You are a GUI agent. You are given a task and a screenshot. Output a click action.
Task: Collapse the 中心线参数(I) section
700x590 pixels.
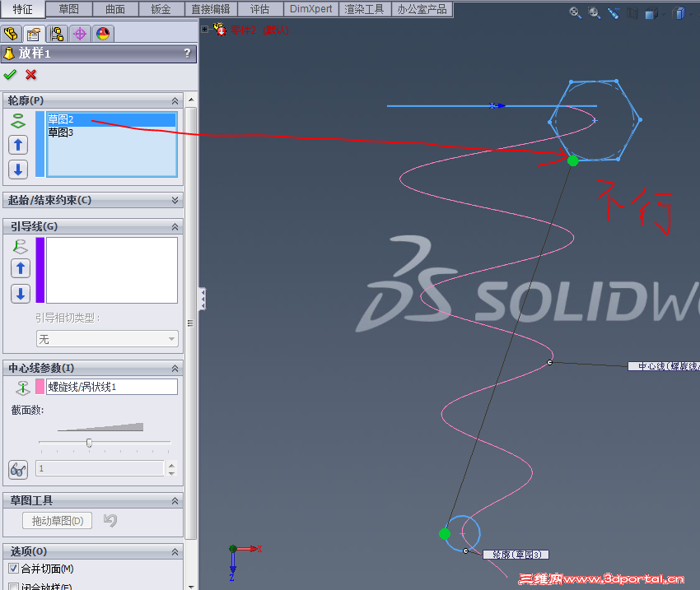click(175, 369)
